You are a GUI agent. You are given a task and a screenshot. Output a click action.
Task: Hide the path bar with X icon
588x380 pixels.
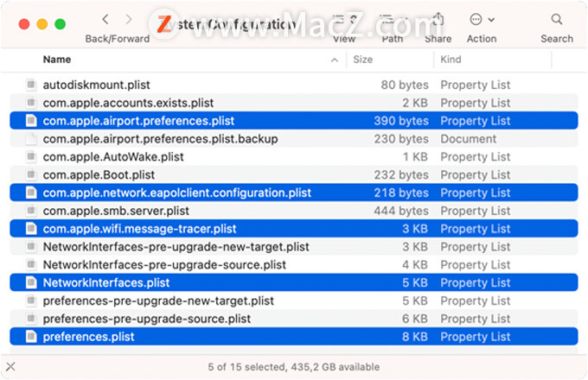coord(11,366)
